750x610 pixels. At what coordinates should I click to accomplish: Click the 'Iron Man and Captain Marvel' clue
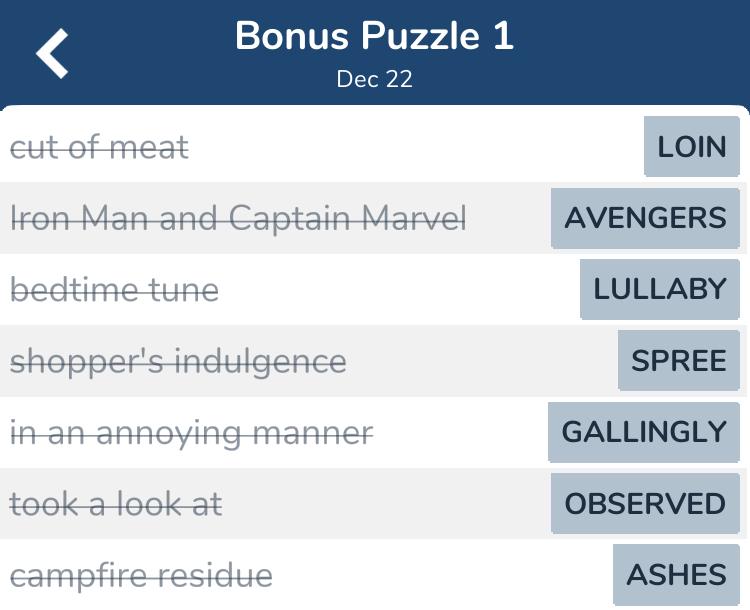(x=238, y=218)
